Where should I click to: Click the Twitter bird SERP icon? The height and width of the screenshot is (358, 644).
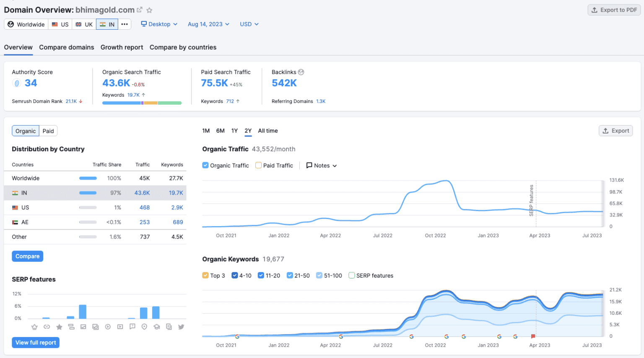181,327
